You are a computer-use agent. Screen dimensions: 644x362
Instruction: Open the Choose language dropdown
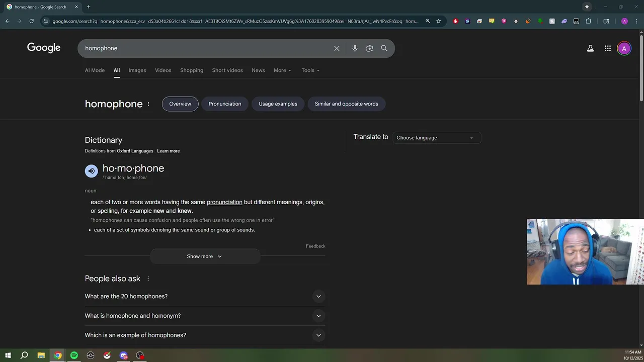437,138
